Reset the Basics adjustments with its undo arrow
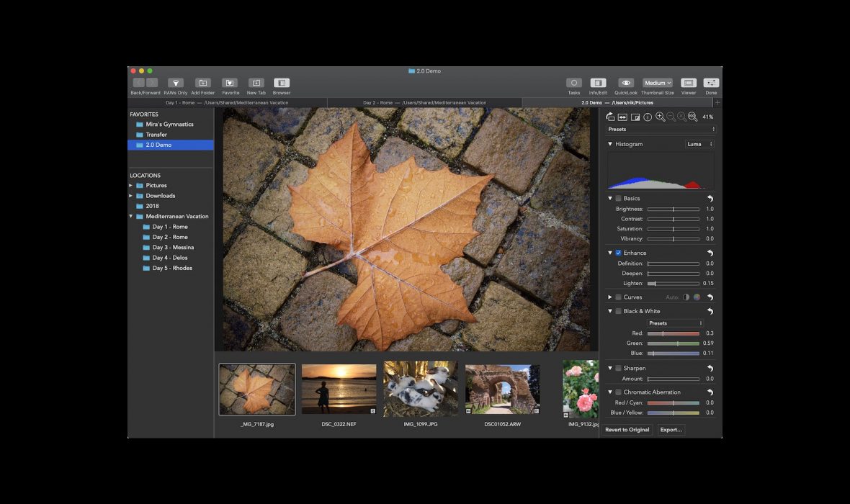The image size is (850, 504). [x=710, y=199]
